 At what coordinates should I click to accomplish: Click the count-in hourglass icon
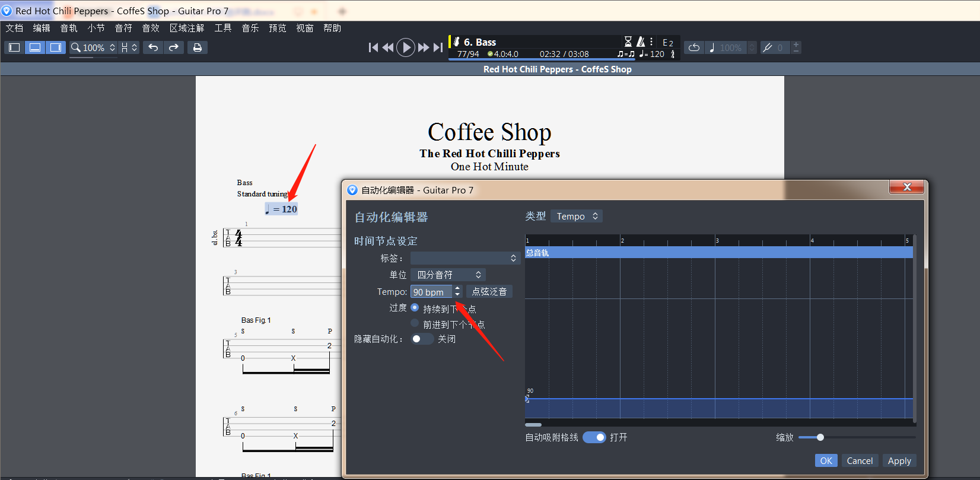click(x=628, y=42)
